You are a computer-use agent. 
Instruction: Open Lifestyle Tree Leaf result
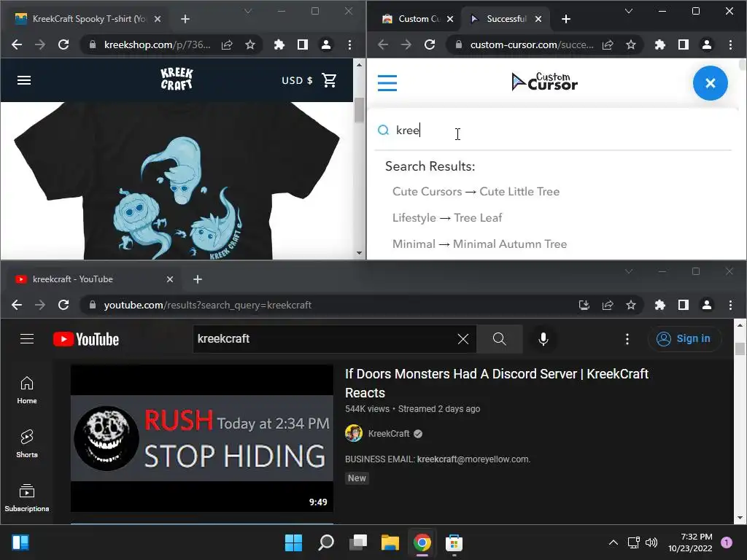pyautogui.click(x=447, y=217)
